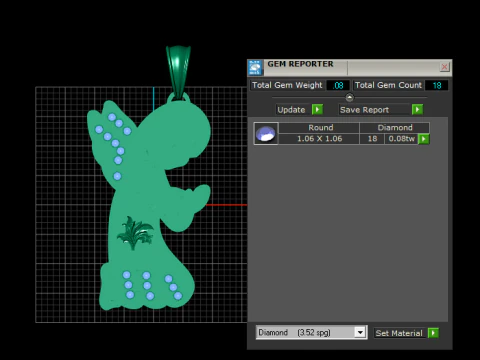
Task: Click the Update button label
Action: (291, 110)
